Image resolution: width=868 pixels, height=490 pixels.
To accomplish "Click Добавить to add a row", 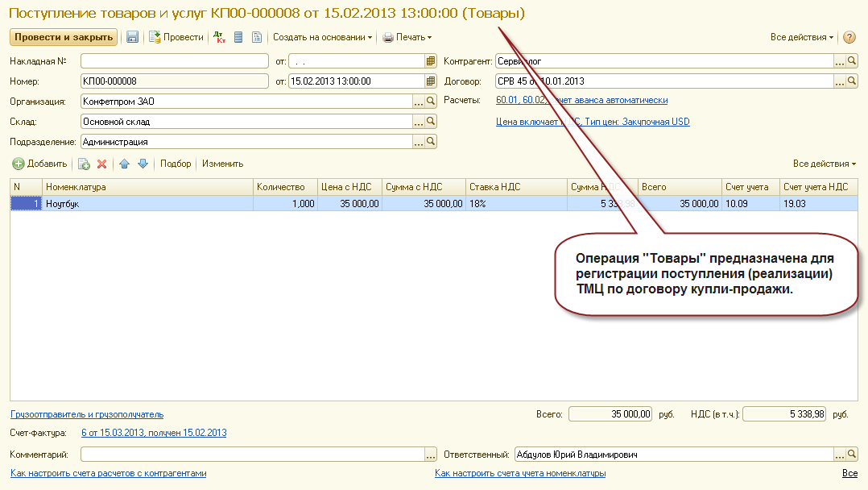I will click(x=40, y=164).
